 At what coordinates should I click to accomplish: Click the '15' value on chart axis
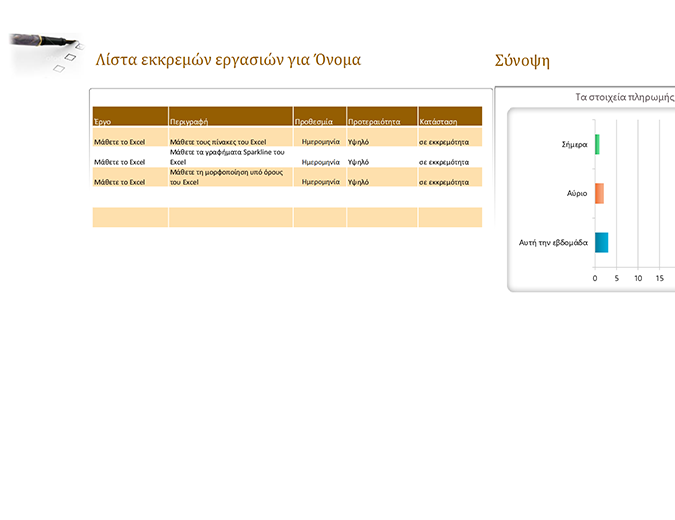coord(660,278)
